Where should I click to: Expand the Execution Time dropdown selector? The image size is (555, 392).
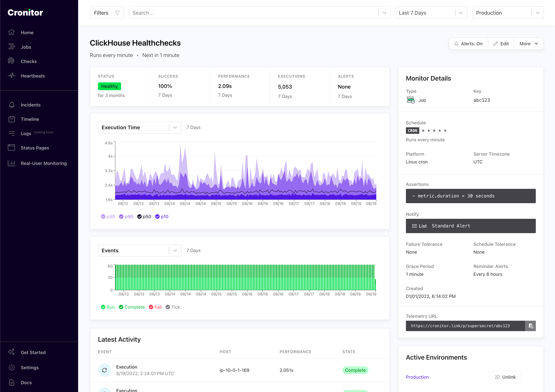(x=174, y=127)
